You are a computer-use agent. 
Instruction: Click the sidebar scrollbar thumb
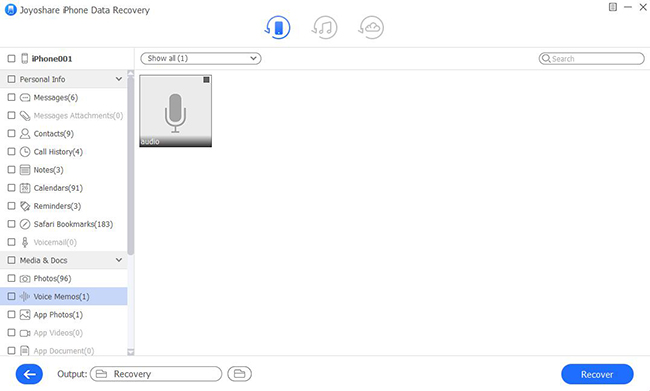(x=131, y=166)
